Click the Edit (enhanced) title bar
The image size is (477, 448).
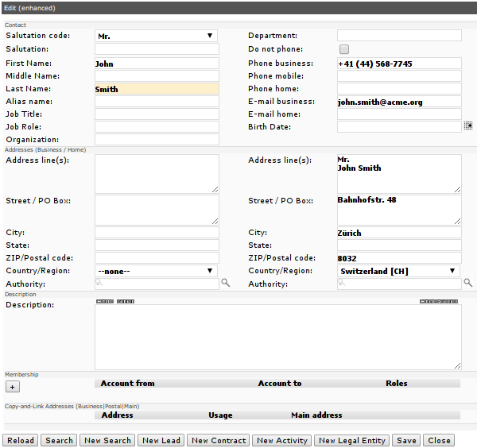pyautogui.click(x=239, y=8)
